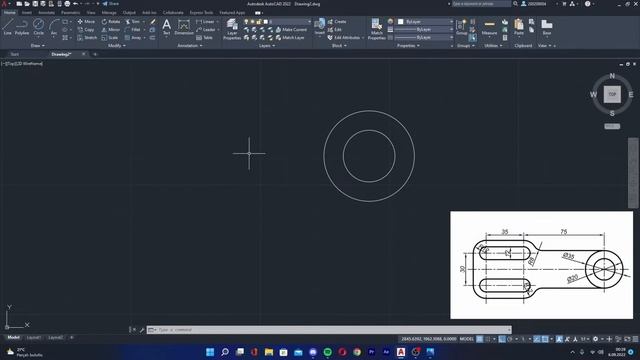Click the search keyword field
The width and height of the screenshot is (640, 360).
point(481,4)
